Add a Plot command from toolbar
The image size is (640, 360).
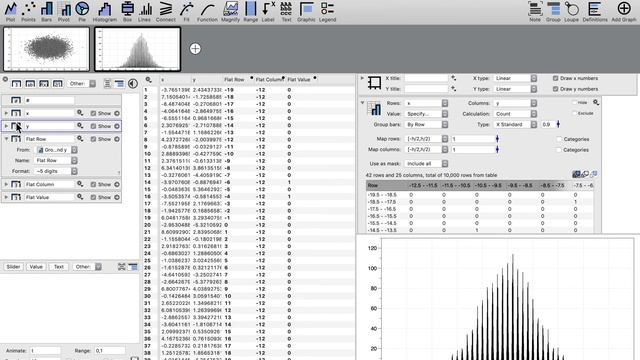point(11,11)
